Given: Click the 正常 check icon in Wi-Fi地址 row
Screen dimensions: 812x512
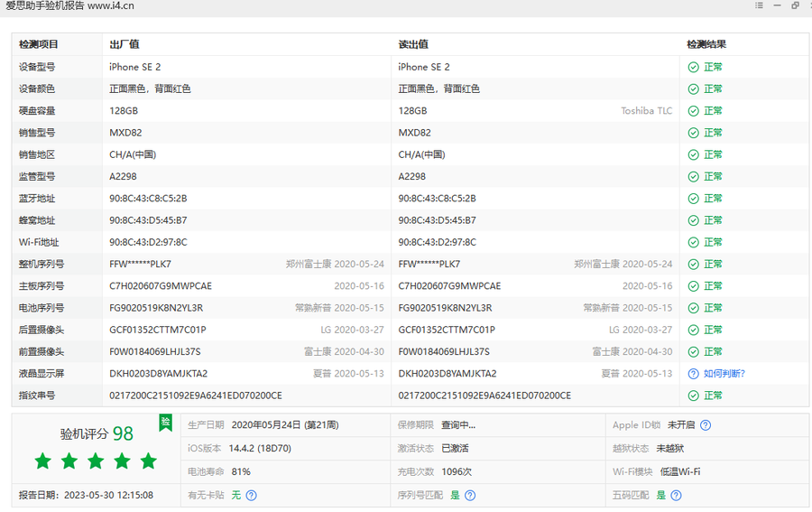Looking at the screenshot, I should coord(694,243).
